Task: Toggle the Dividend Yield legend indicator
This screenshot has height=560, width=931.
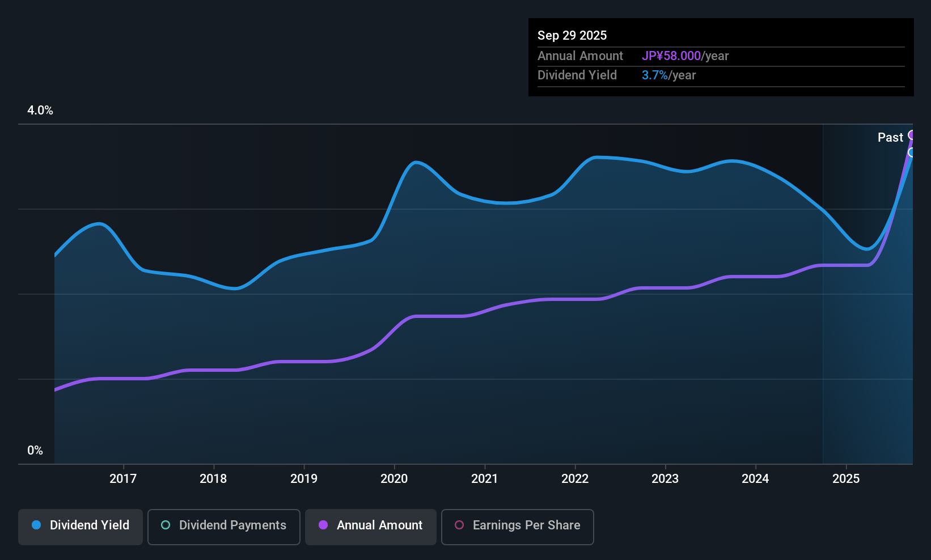Action: coord(36,525)
